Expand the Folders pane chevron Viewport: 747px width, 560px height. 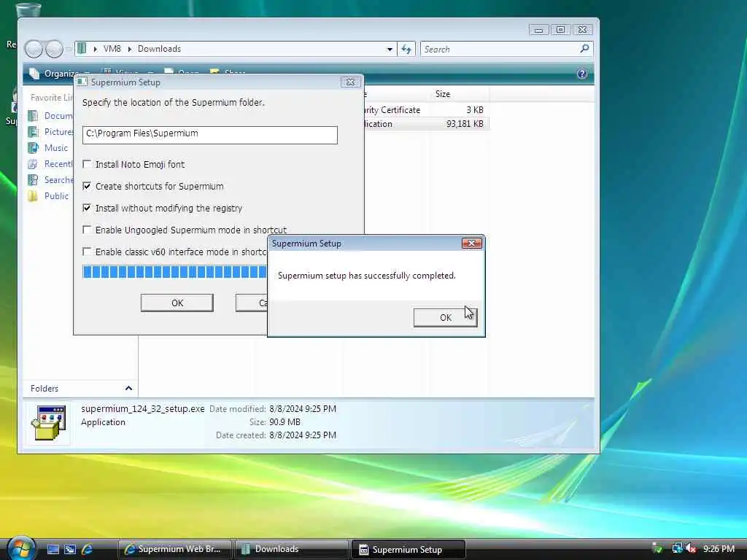128,389
